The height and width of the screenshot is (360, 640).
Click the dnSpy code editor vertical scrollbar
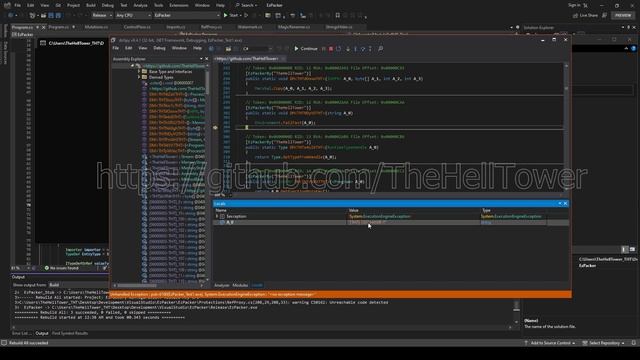pyautogui.click(x=566, y=127)
